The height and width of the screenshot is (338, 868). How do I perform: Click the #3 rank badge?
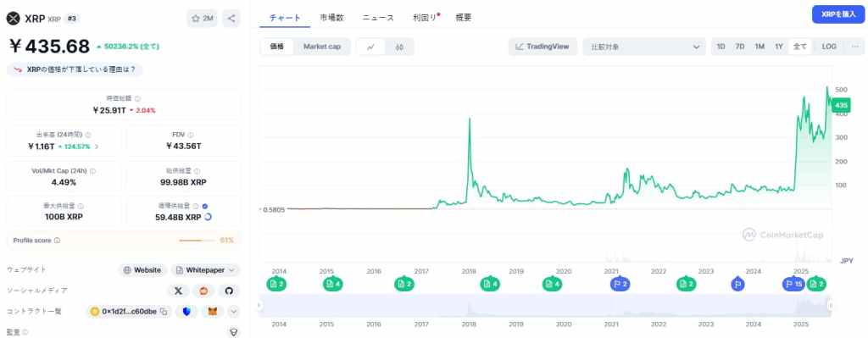coord(72,19)
